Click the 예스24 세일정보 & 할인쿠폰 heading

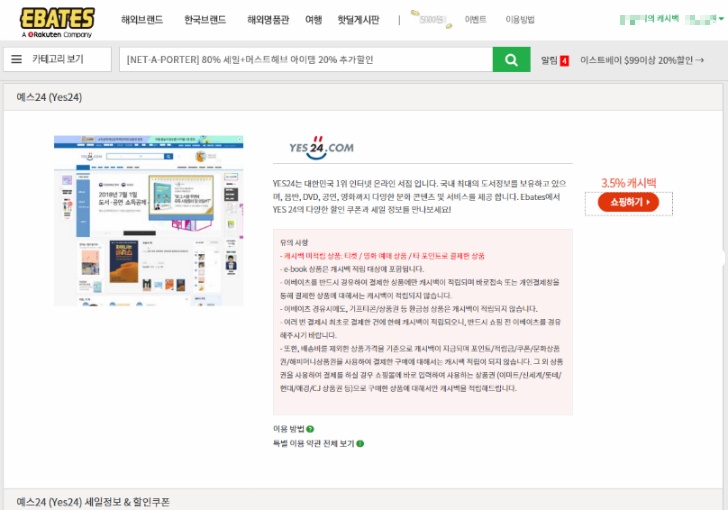click(x=93, y=502)
